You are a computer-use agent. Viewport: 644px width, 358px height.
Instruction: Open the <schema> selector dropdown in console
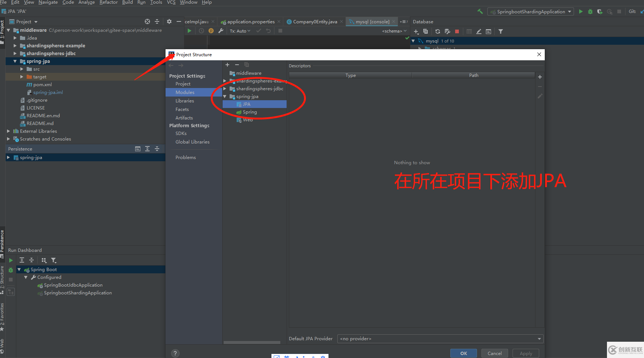pos(394,31)
